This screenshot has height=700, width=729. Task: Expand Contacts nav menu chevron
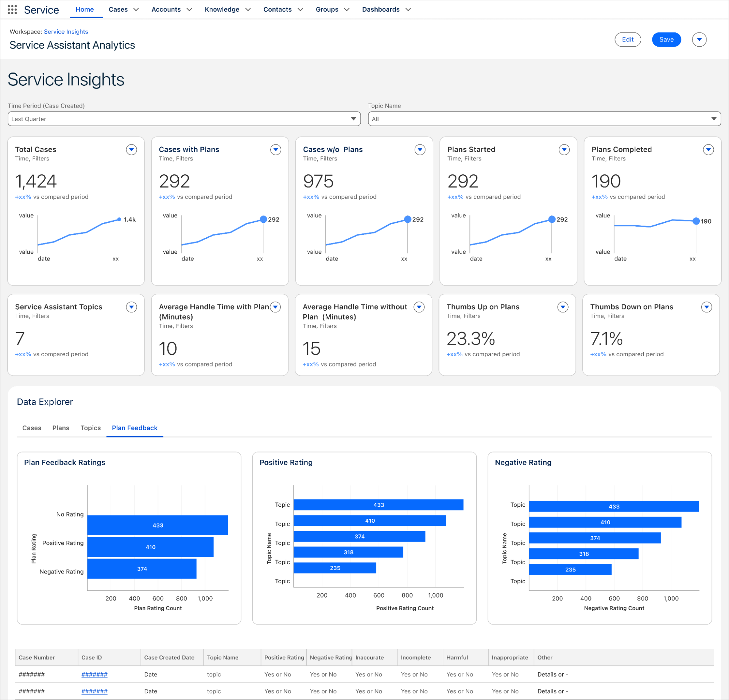300,10
